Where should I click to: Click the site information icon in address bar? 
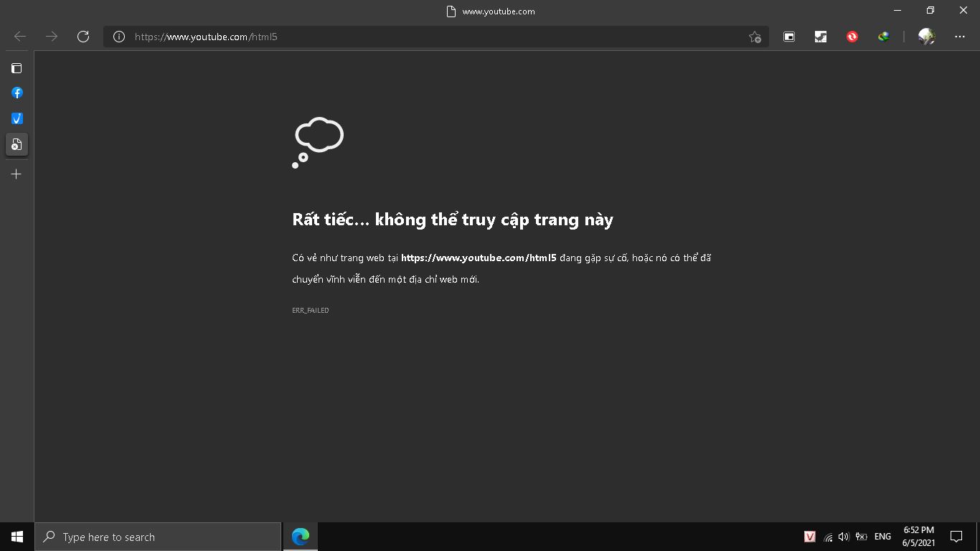[x=118, y=37]
